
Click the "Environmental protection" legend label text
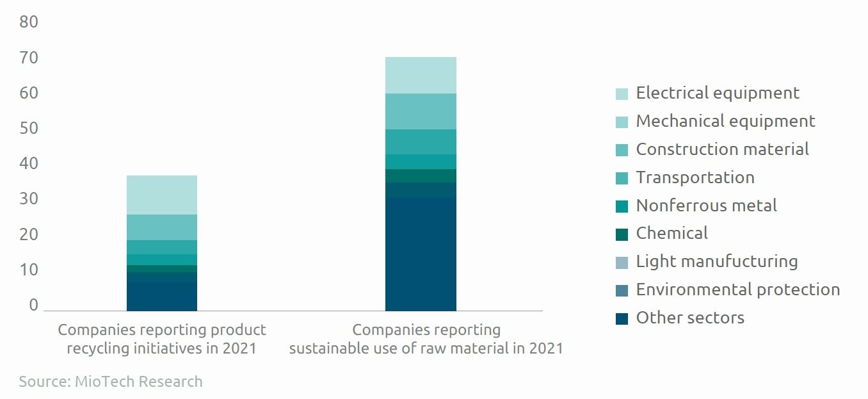pyautogui.click(x=737, y=290)
